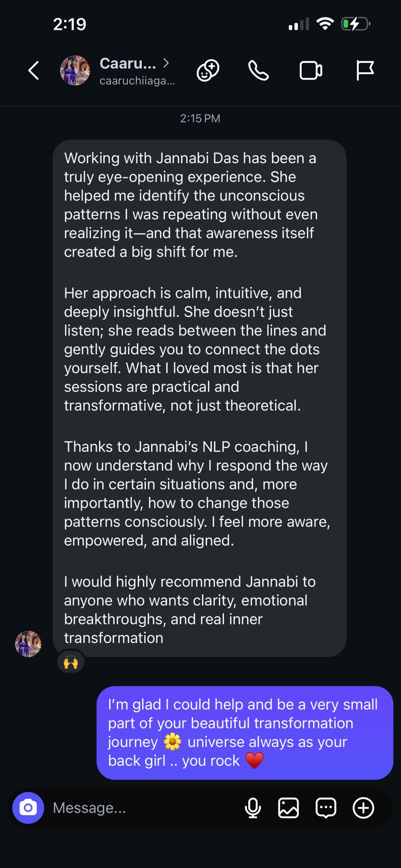Screen dimensions: 401x868
Task: Tap the flag icon in header
Action: [x=365, y=71]
